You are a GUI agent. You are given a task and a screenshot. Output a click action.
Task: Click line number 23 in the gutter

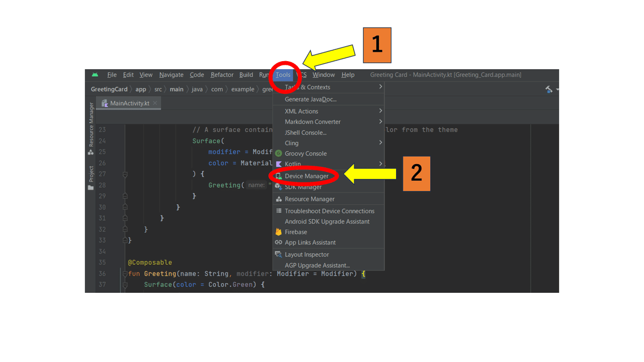click(103, 130)
